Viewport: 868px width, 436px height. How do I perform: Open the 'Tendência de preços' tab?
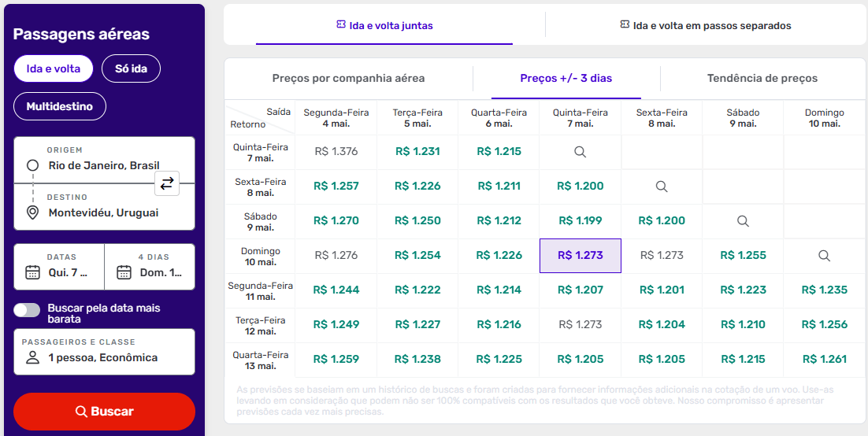coord(762,78)
